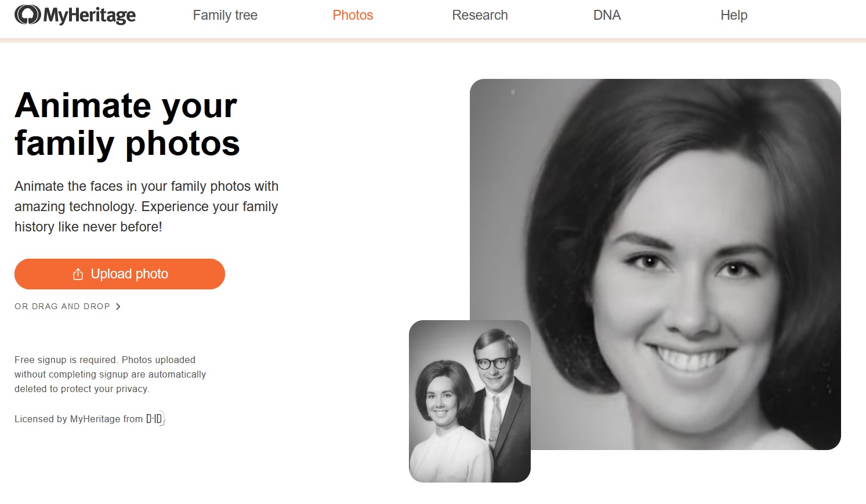The width and height of the screenshot is (866, 504).
Task: Click the upload arrow icon in the button
Action: (x=78, y=274)
